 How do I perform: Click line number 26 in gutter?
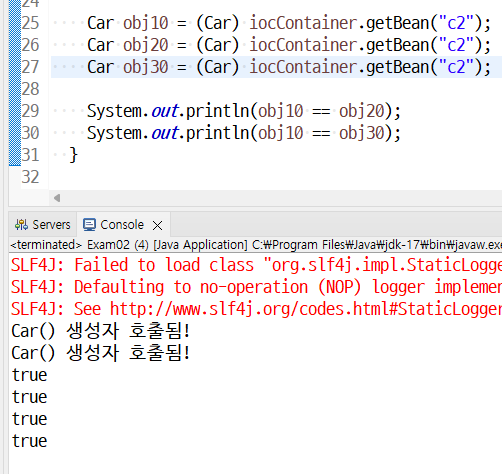coord(30,45)
